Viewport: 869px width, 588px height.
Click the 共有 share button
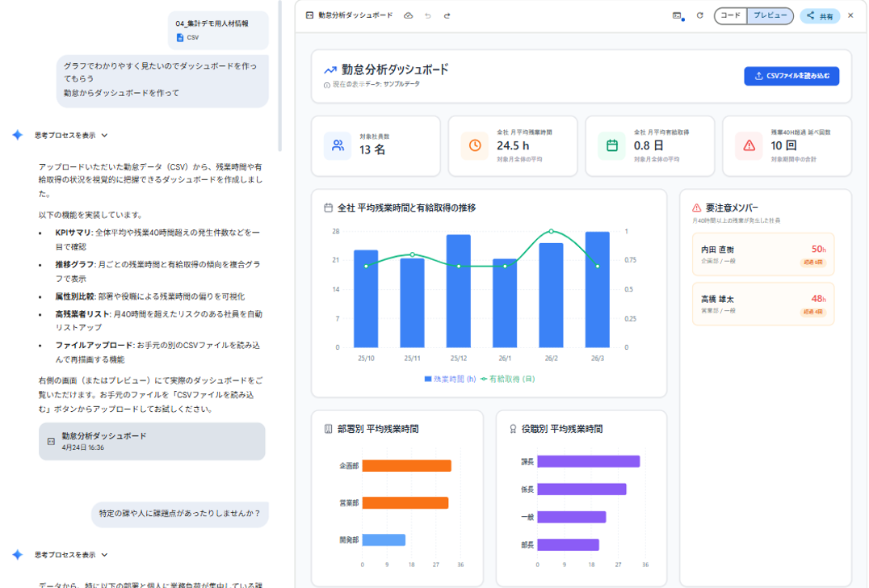coord(820,16)
